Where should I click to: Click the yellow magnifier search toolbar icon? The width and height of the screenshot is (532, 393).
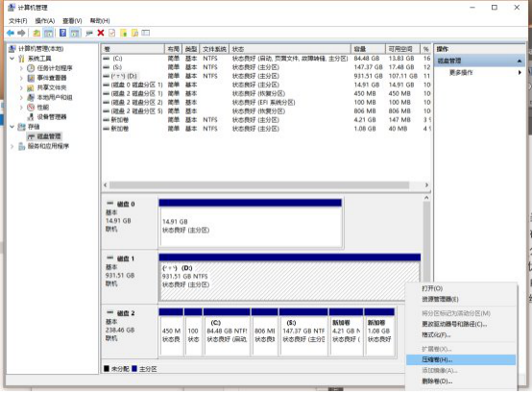tap(134, 33)
